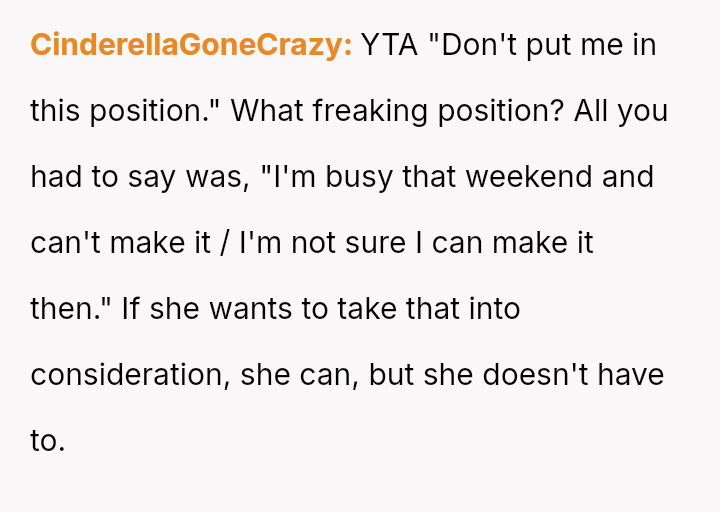Image resolution: width=720 pixels, height=512 pixels.
Task: Click the word "All" in the comment
Action: pyautogui.click(x=595, y=111)
